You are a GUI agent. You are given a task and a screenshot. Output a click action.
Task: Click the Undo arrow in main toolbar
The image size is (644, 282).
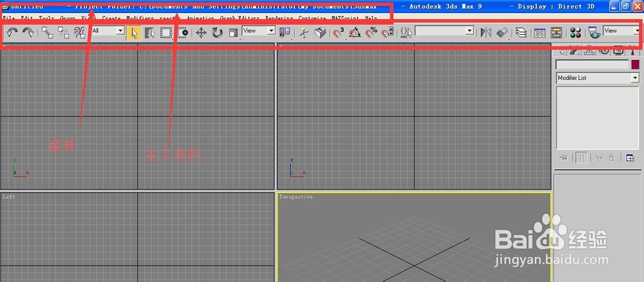click(12, 33)
